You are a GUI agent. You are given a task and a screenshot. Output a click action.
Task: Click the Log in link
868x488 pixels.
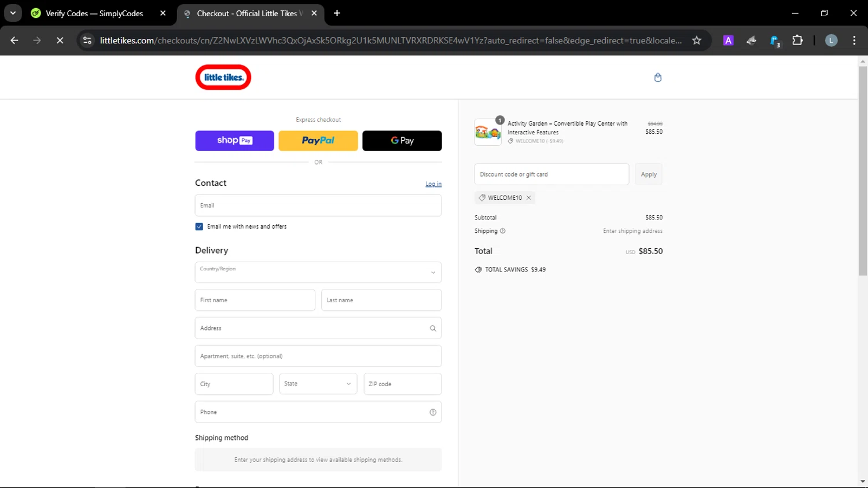433,184
